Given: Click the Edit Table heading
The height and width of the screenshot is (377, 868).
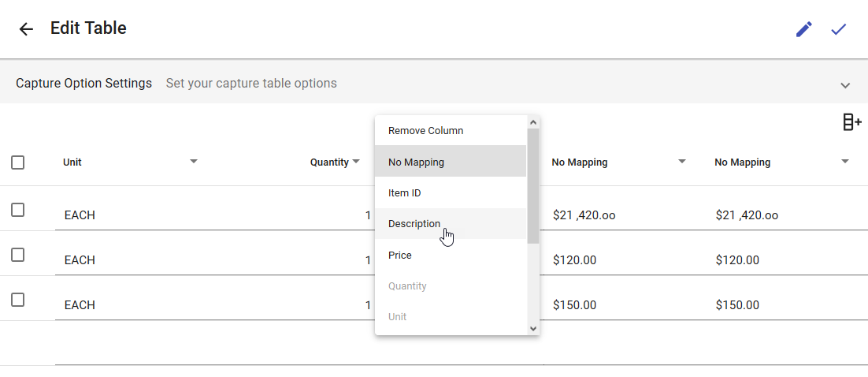Looking at the screenshot, I should click(x=88, y=28).
